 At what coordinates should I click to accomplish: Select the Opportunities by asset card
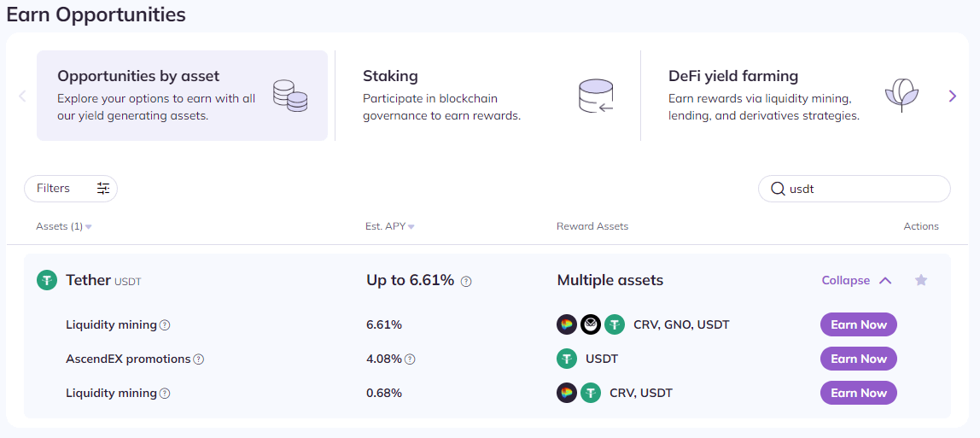pos(182,96)
